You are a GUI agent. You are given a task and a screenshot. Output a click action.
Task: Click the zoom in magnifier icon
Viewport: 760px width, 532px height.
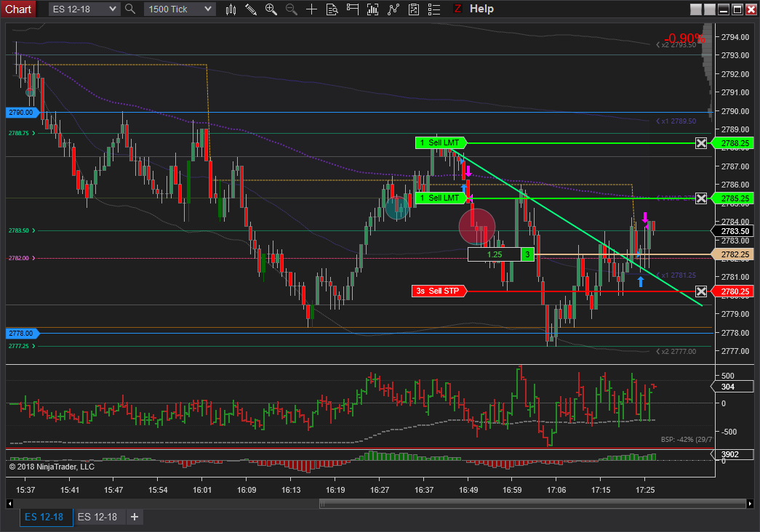point(271,9)
